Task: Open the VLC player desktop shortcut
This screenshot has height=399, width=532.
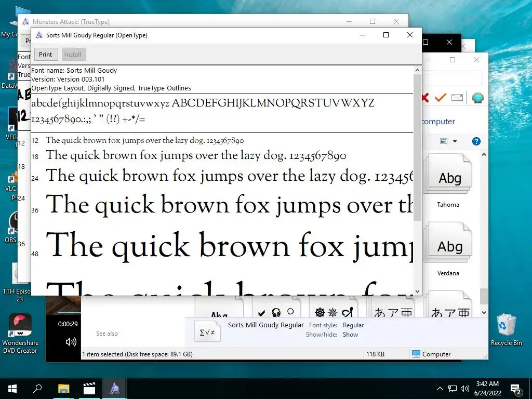Action: click(11, 183)
